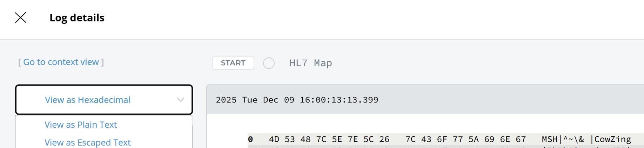Click the chevron arrow on the view selector
Screen dimensions: 644x148
tap(180, 100)
